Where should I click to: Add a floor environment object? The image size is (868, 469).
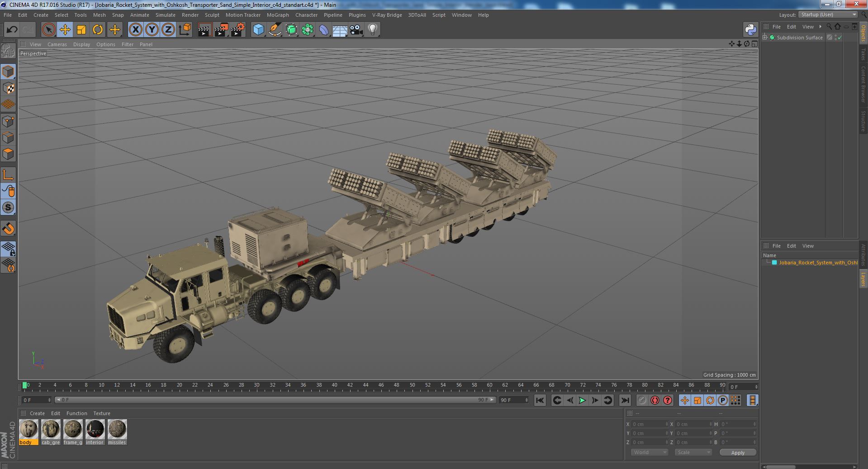[340, 30]
